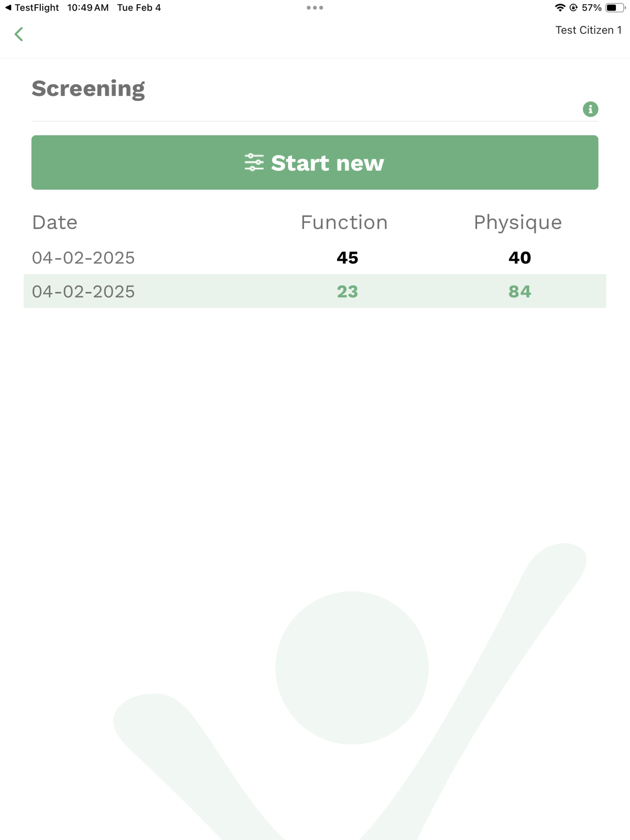Click the sliders icon on Start new
Image resolution: width=630 pixels, height=840 pixels.
(254, 162)
